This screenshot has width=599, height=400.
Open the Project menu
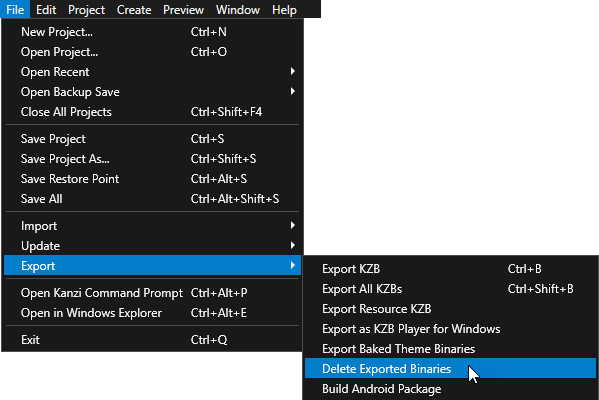86,9
